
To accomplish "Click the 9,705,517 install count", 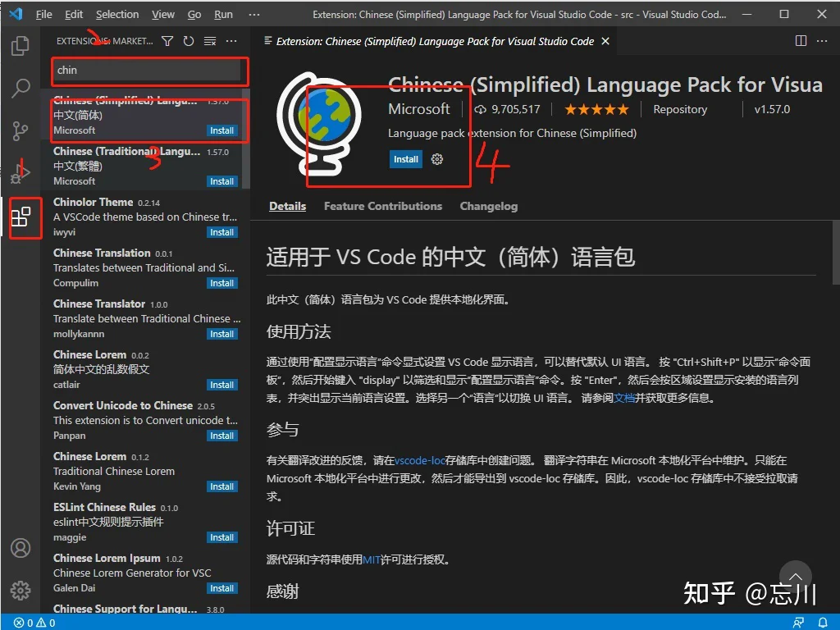I will pyautogui.click(x=507, y=109).
